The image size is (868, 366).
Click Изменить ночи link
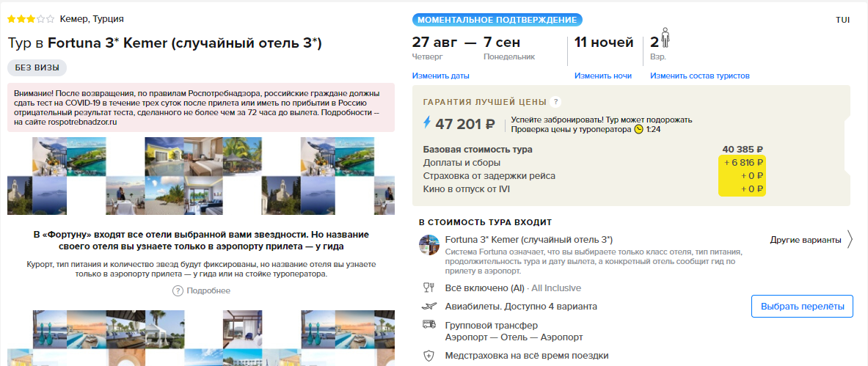(603, 76)
